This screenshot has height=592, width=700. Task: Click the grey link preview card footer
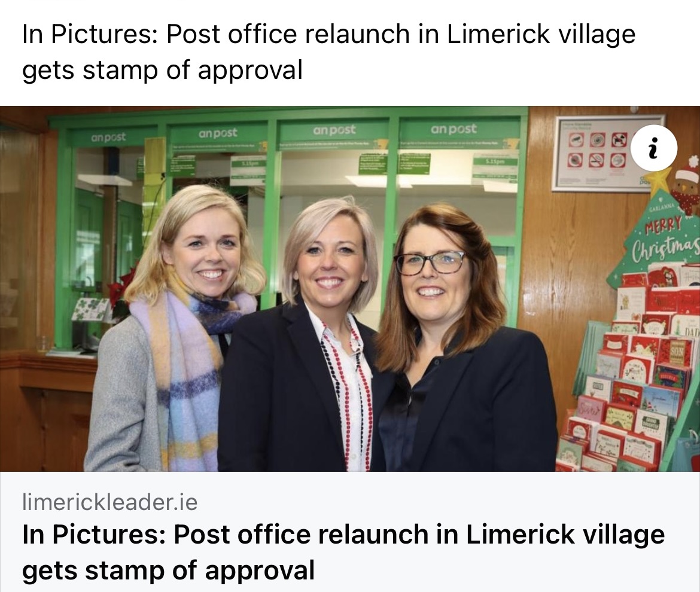tap(350, 532)
